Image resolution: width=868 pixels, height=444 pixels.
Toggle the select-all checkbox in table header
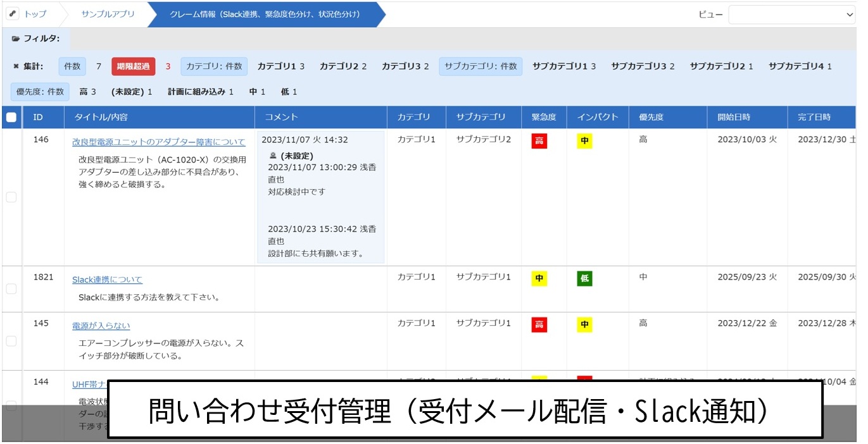11,117
